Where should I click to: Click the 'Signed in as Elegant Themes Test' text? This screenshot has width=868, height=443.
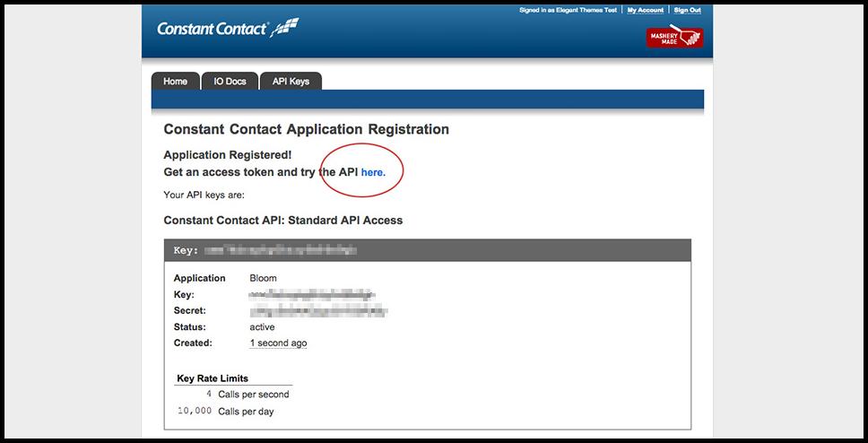569,10
